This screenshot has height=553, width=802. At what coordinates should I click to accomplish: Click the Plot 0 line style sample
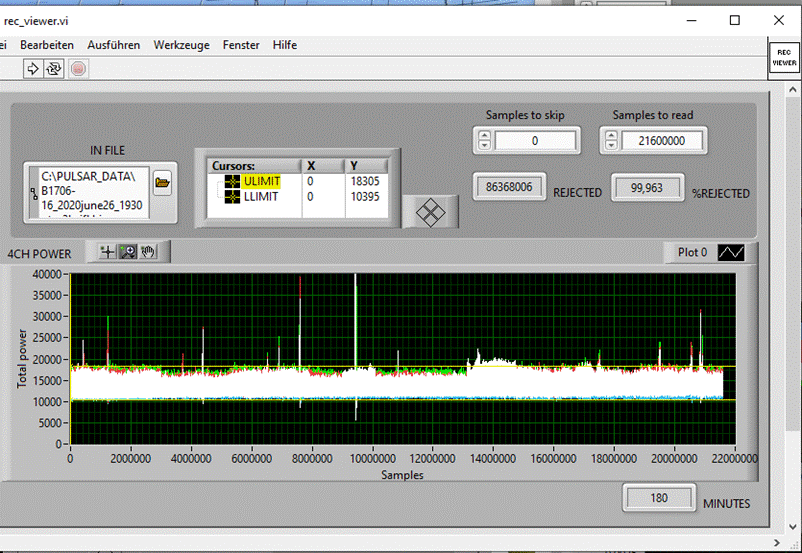coord(731,252)
